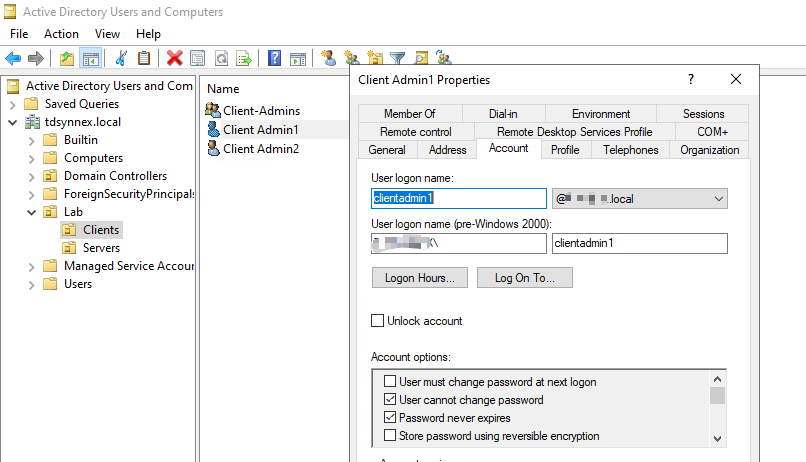Click the Name column header
The width and height of the screenshot is (806, 462).
click(223, 89)
